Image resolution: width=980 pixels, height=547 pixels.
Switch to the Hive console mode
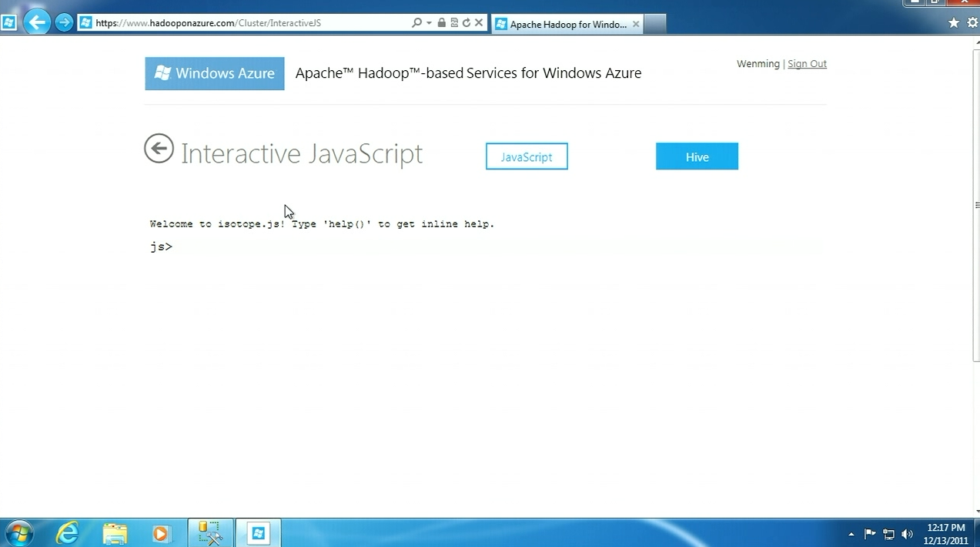pos(697,156)
